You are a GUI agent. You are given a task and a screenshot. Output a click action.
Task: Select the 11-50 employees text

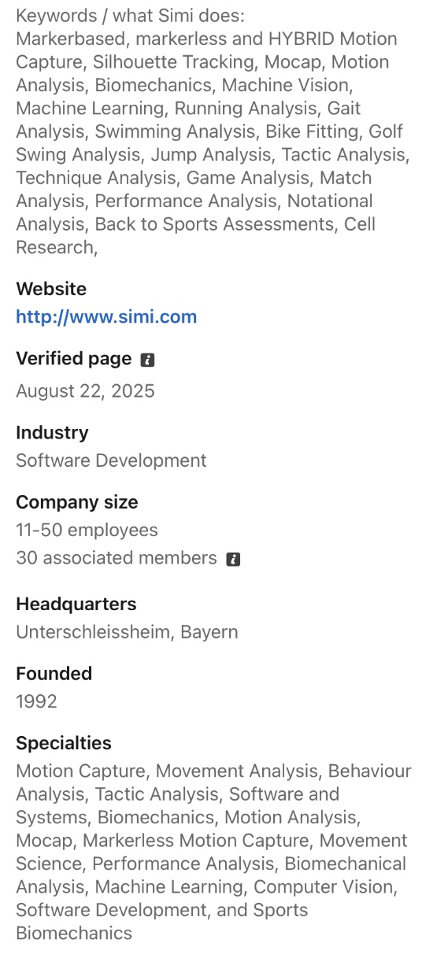pos(87,531)
